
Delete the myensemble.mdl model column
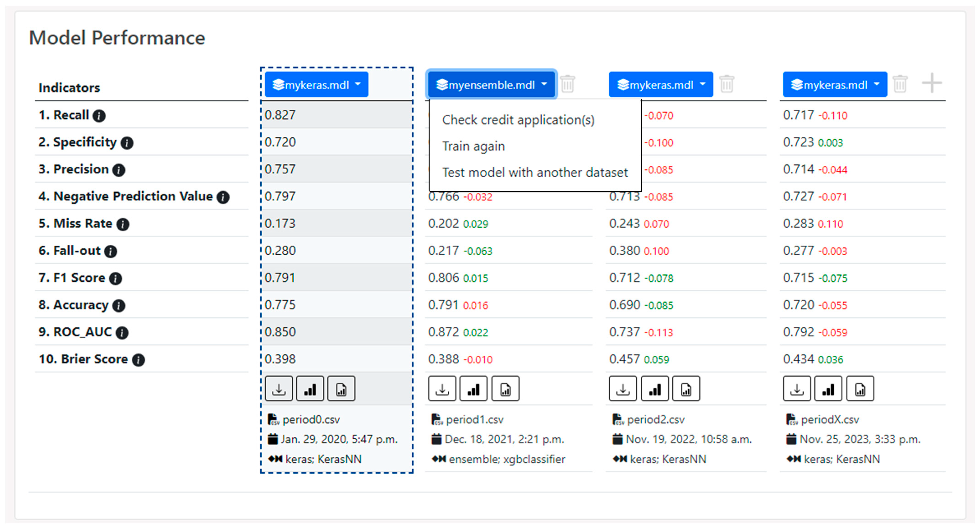(568, 84)
